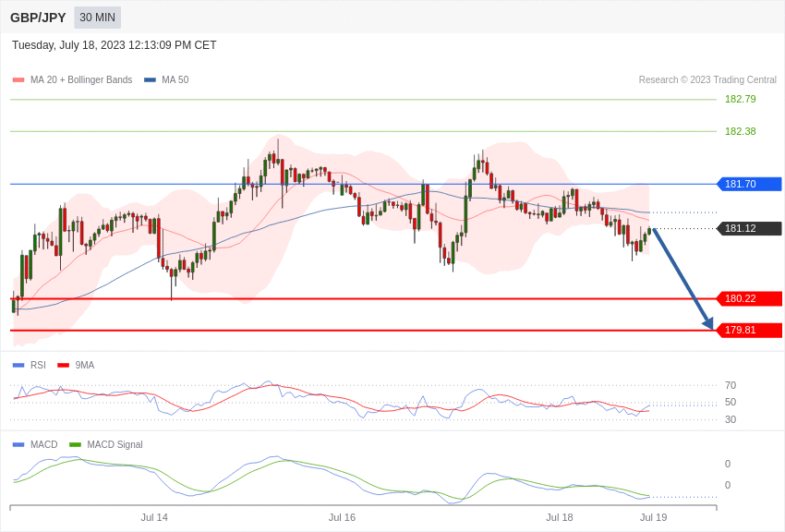Click the RSI 50 axis value
Image resolution: width=785 pixels, height=532 pixels.
[x=731, y=402]
